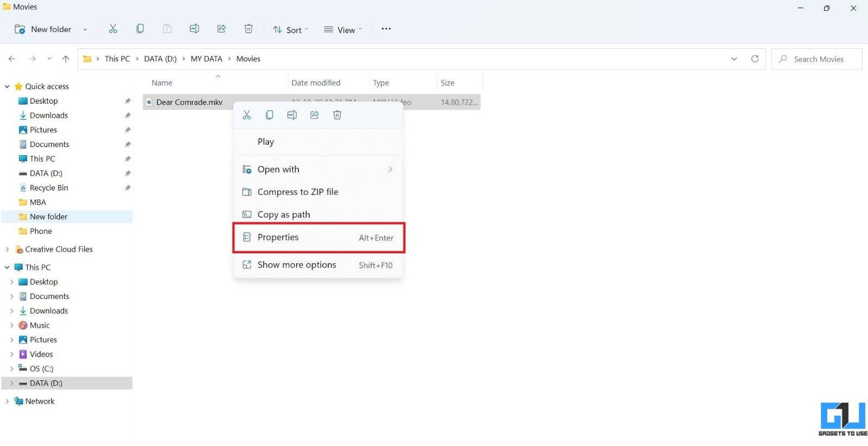The image size is (868, 446).
Task: Click the Delete trash icon in the top toolbar
Action: click(x=248, y=29)
